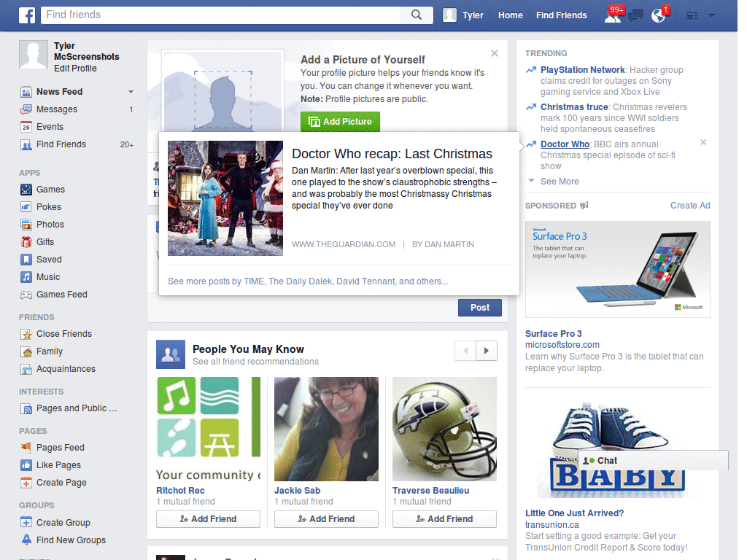
Task: Click the blue Post button
Action: [x=480, y=308]
